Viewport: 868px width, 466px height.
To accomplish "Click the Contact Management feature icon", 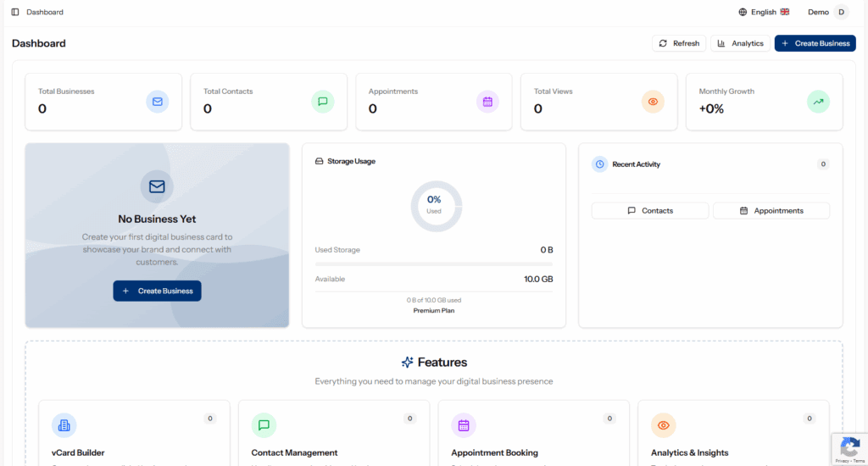I will 264,425.
